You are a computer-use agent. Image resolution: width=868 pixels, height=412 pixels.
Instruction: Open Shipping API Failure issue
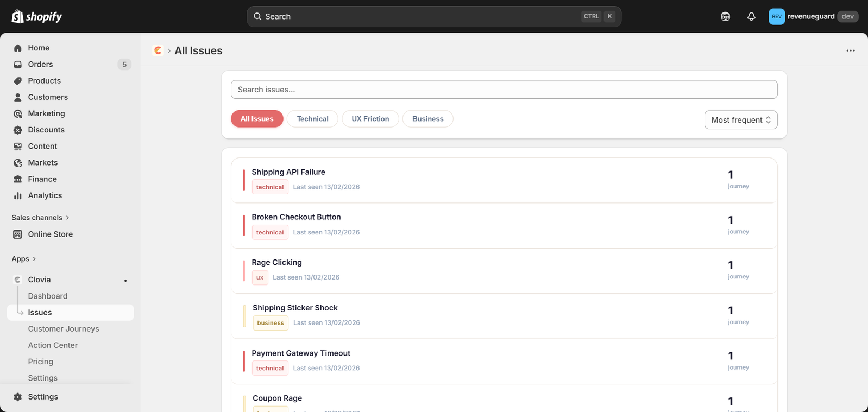pos(504,180)
